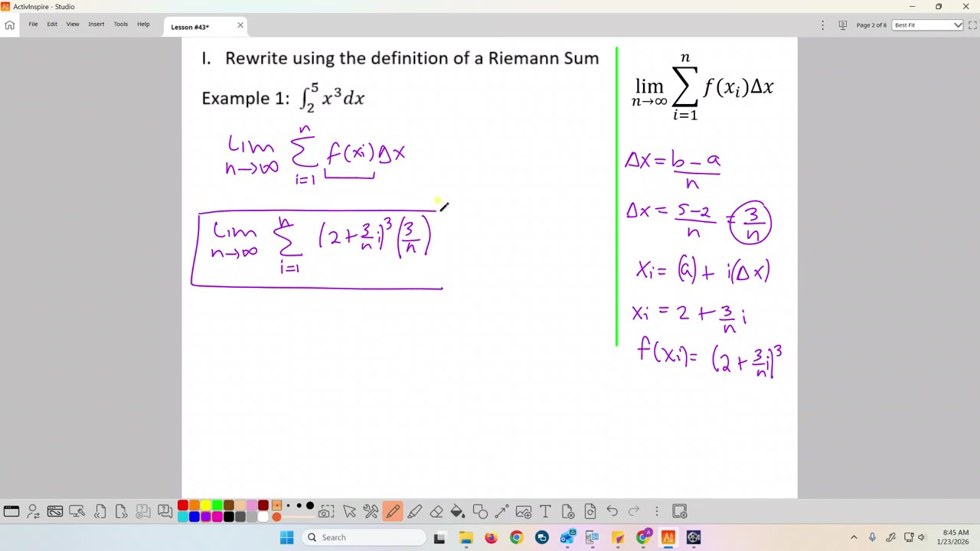Click the Desktop Annotate icon

click(x=77, y=511)
